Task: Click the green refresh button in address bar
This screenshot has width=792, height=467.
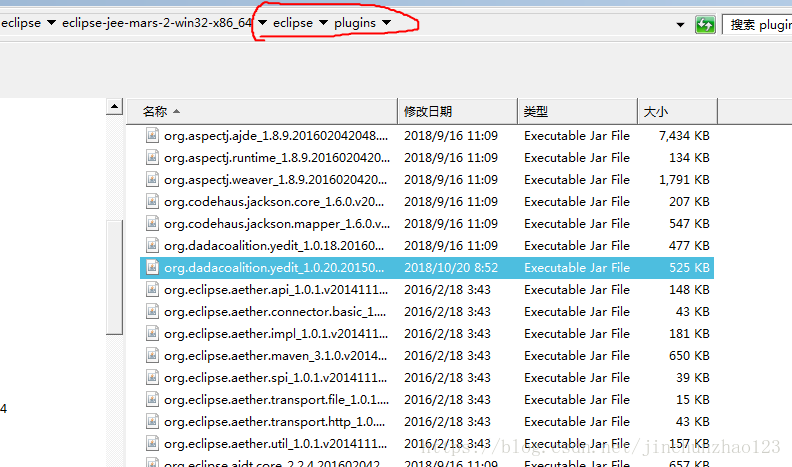Action: [705, 24]
